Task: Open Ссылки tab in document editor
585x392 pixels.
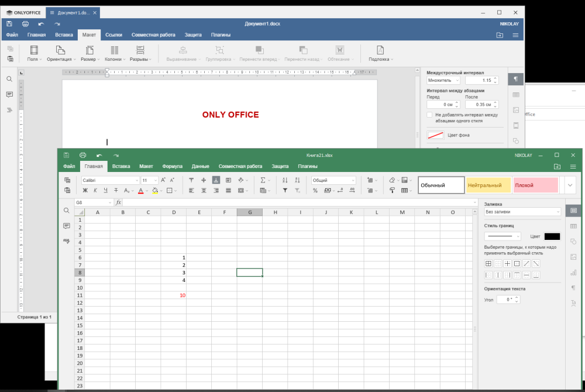Action: point(113,35)
